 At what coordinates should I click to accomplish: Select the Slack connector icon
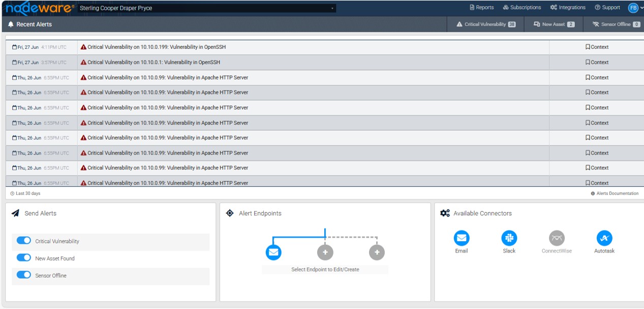tap(509, 238)
